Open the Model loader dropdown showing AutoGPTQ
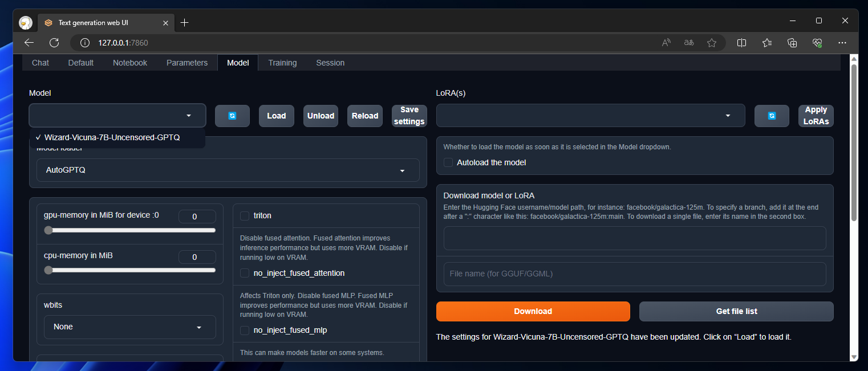The height and width of the screenshot is (371, 868). point(228,170)
